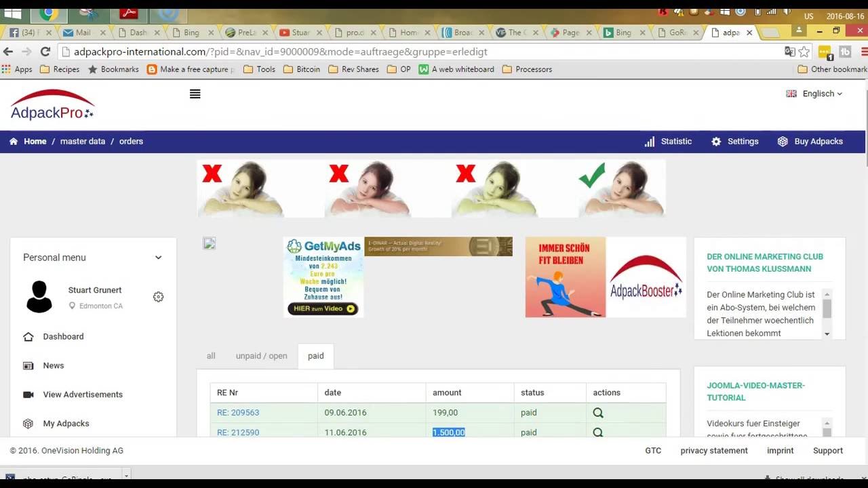Open the Englisch language dropdown

822,94
